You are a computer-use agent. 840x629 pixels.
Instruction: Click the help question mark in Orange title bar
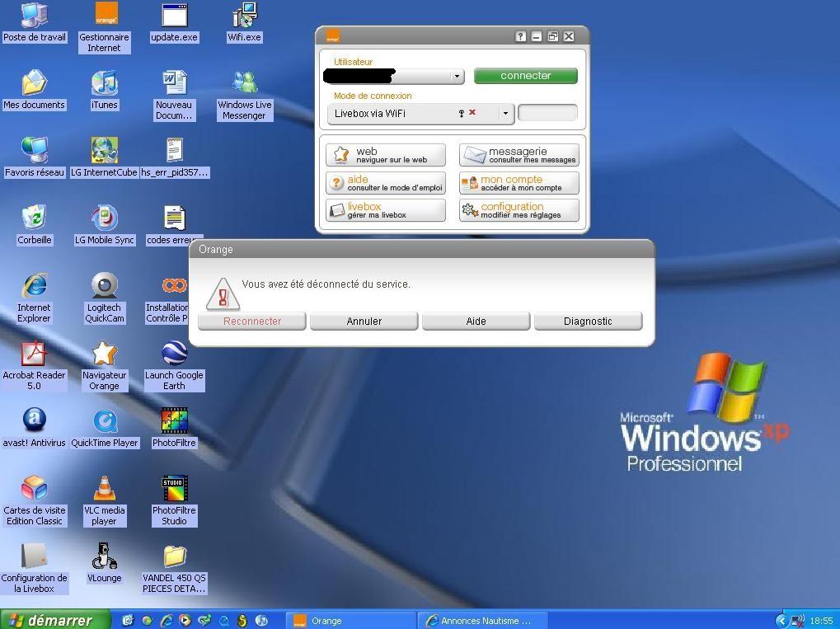click(x=520, y=36)
